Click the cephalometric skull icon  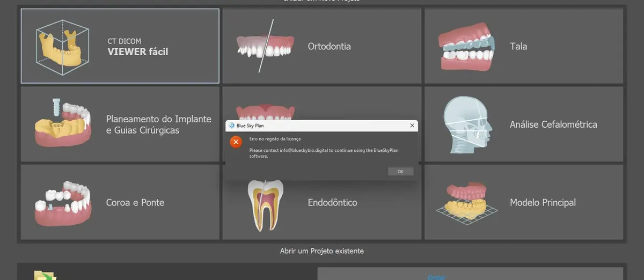(x=467, y=124)
